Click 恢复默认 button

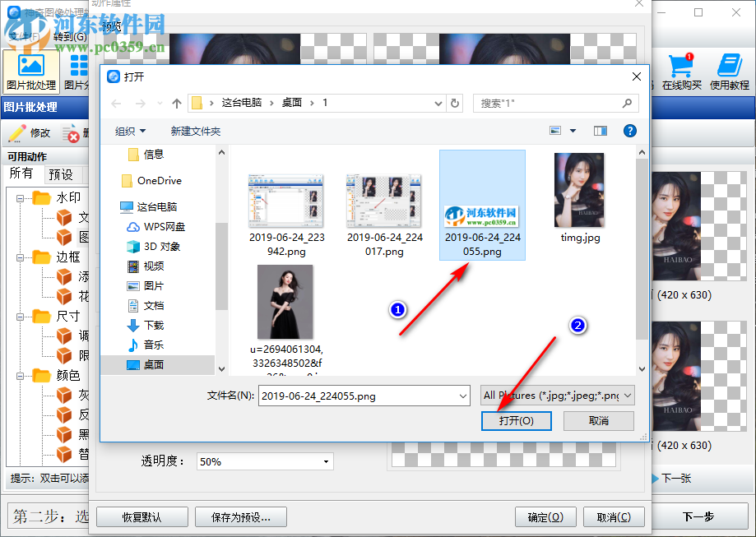[141, 517]
